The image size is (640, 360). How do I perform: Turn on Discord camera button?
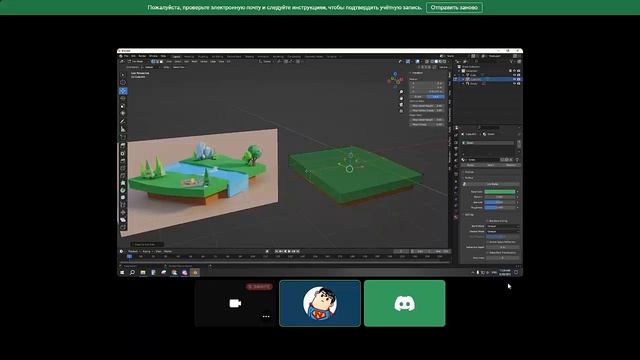pos(235,303)
